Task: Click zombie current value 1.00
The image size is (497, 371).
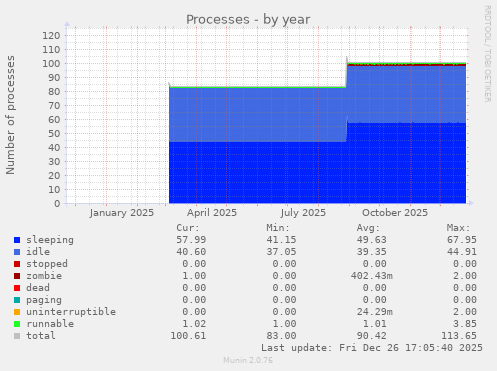Action: pos(194,276)
